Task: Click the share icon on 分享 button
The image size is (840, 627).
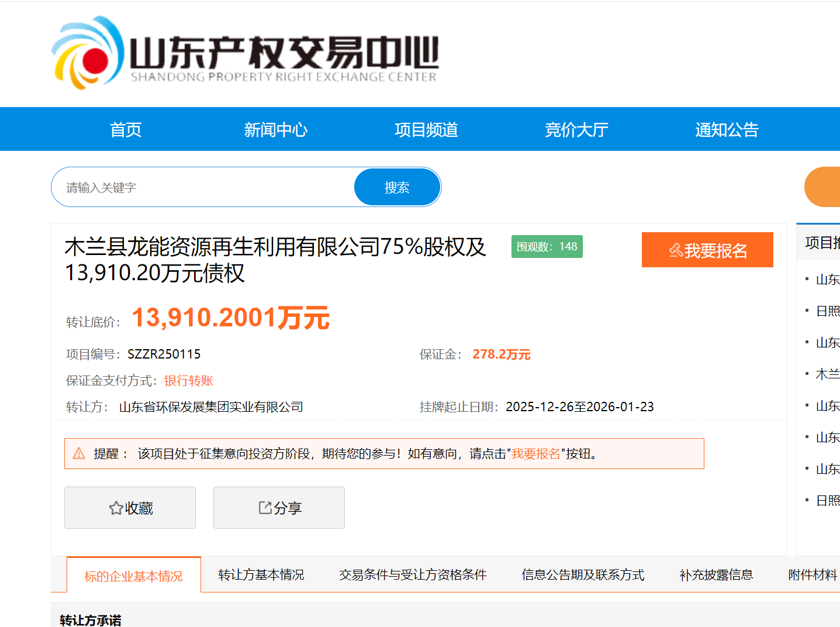Action: 265,508
